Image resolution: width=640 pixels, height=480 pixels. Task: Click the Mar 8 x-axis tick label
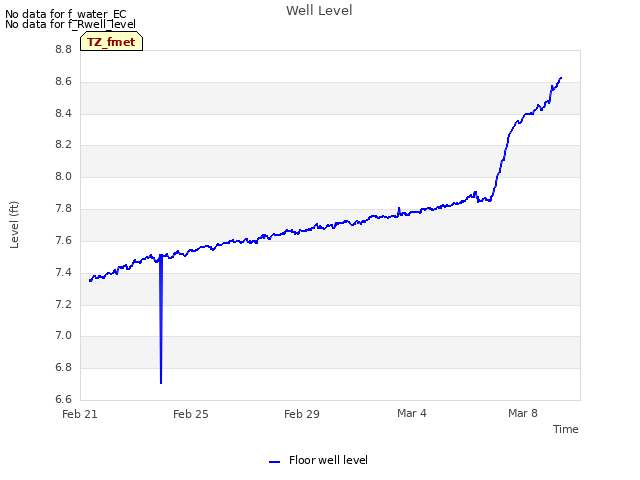click(523, 413)
